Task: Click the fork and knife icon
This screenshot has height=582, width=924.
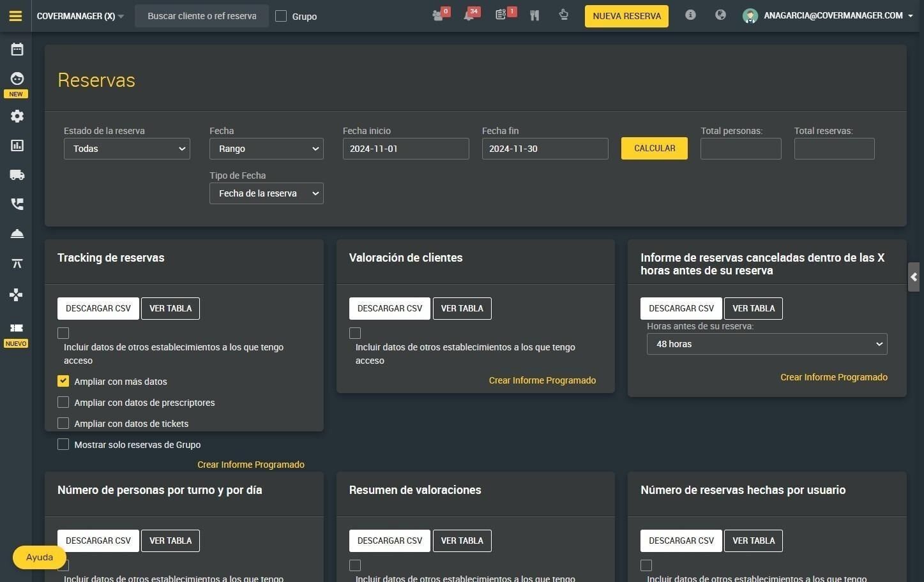Action: (x=534, y=15)
